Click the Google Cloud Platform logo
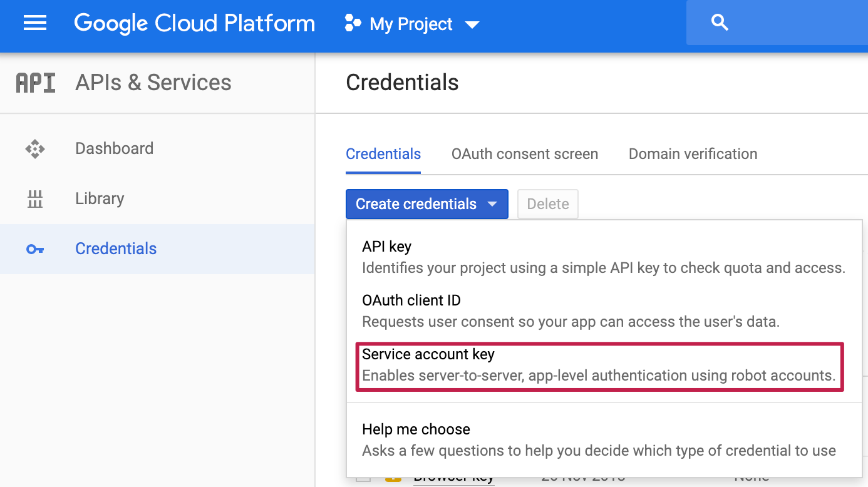 pyautogui.click(x=194, y=24)
